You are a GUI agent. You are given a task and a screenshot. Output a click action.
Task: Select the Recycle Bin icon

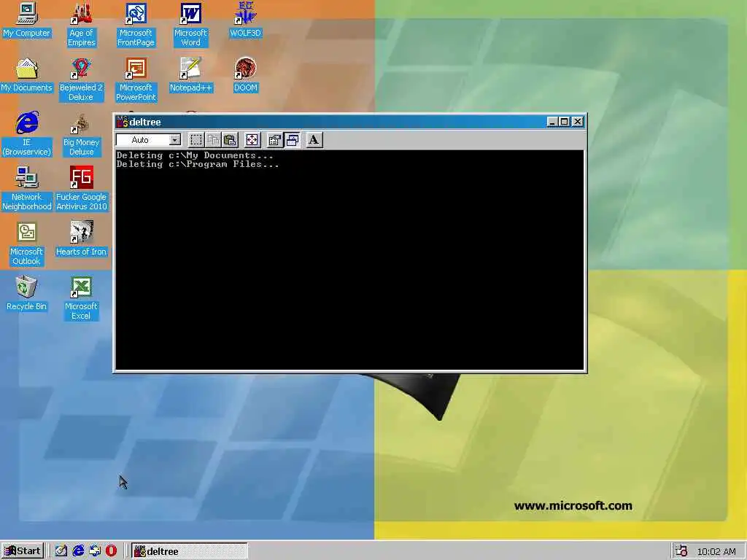point(26,294)
